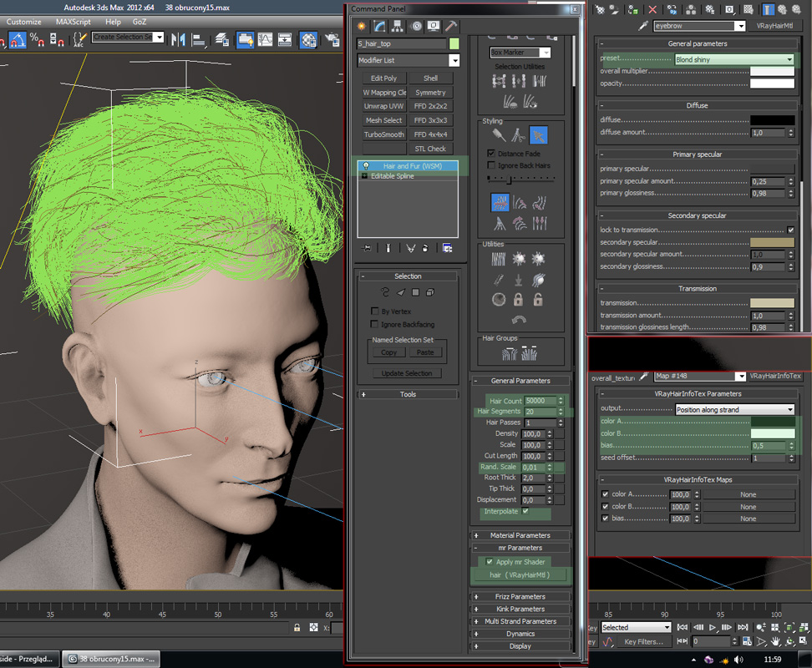
Task: Toggle Apply mr Shader checkbox
Action: point(489,561)
